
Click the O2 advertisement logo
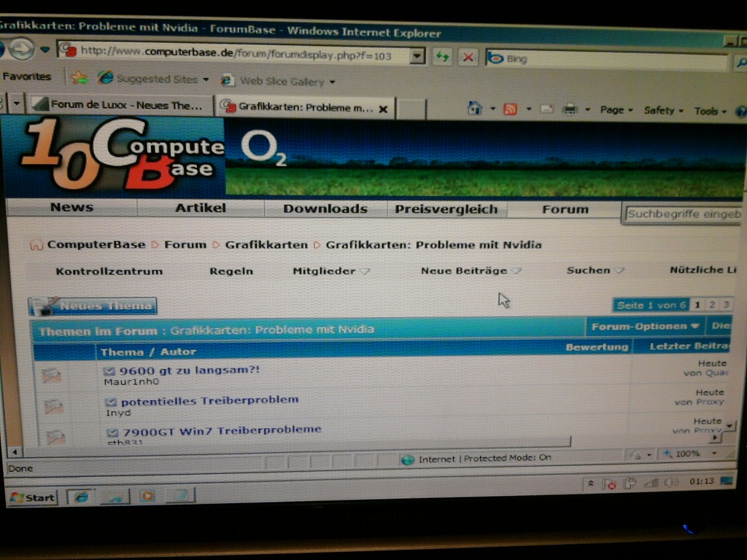[263, 147]
